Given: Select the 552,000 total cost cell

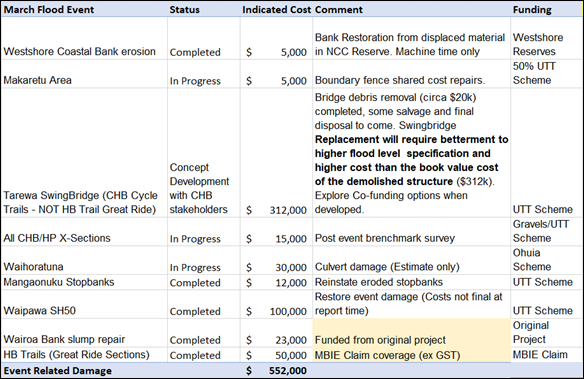Looking at the screenshot, I should (276, 370).
